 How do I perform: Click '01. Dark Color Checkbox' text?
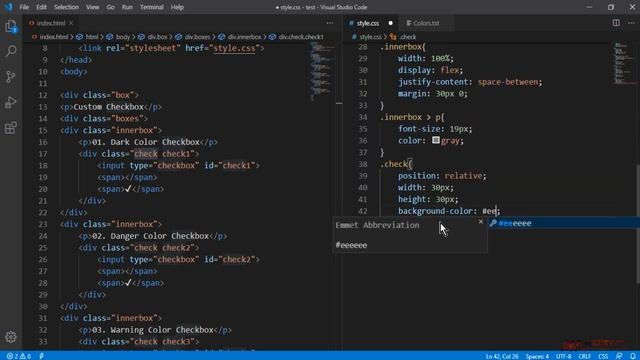tap(146, 142)
